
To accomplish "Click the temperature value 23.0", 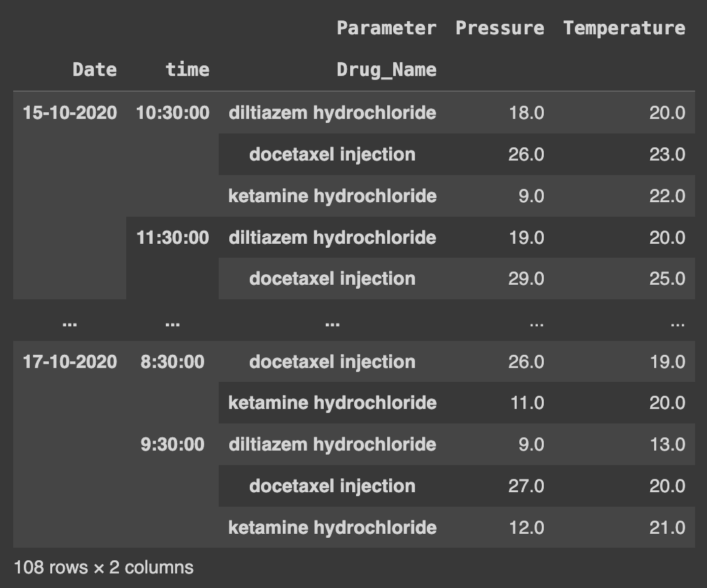I will [x=667, y=155].
